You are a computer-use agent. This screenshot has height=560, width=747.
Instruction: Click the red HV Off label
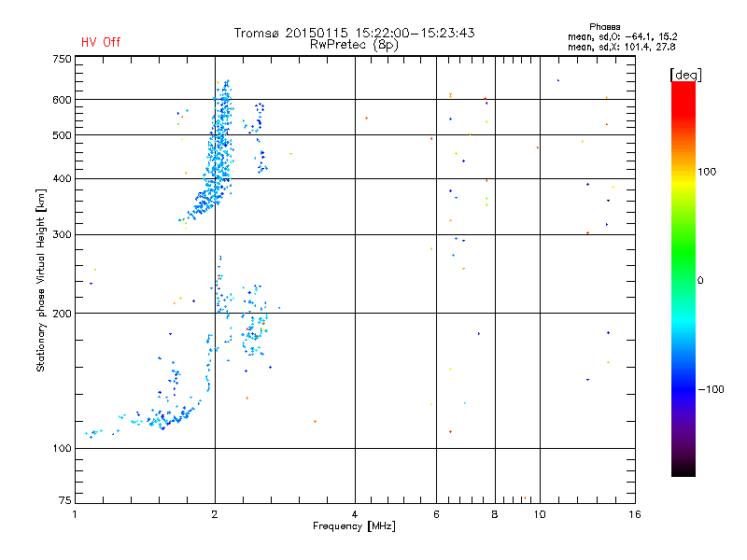(x=101, y=42)
